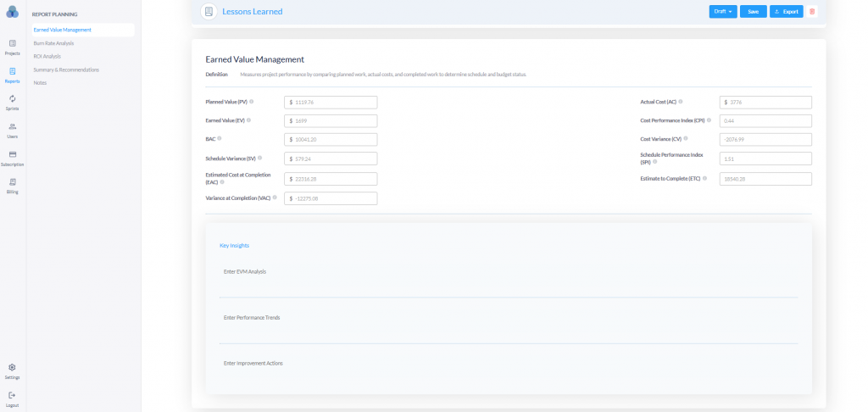The width and height of the screenshot is (868, 412).
Task: Click the Schedule Variance input field
Action: (x=331, y=159)
